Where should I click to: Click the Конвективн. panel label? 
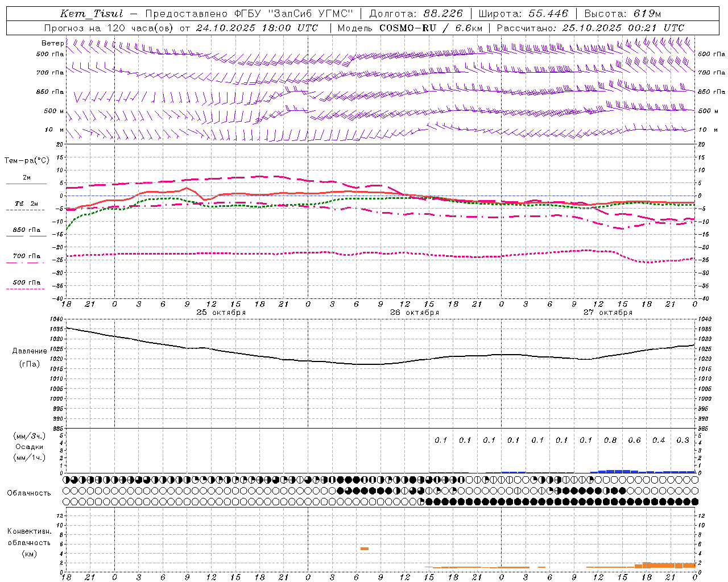30,531
